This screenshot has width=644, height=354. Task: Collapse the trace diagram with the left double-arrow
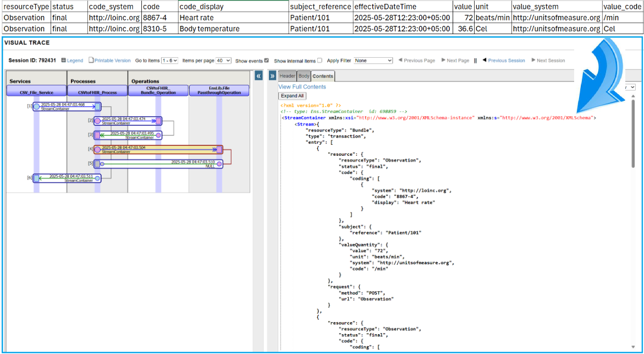(x=260, y=77)
